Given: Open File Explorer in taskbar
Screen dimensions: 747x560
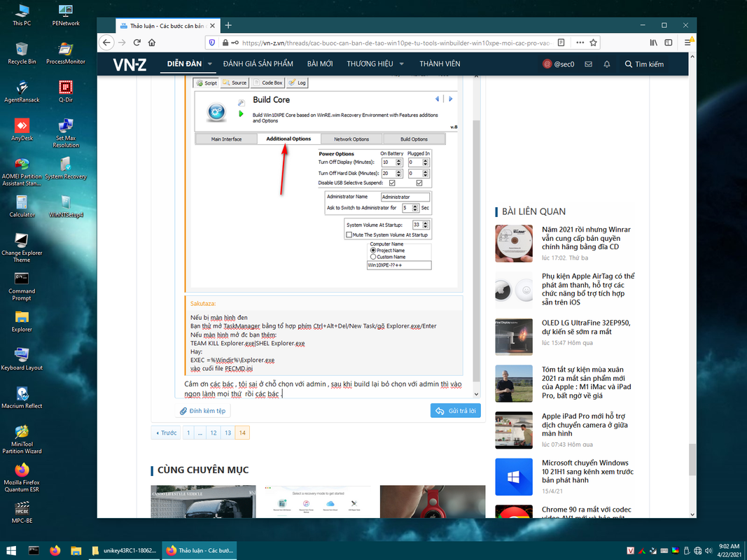Looking at the screenshot, I should pyautogui.click(x=76, y=550).
